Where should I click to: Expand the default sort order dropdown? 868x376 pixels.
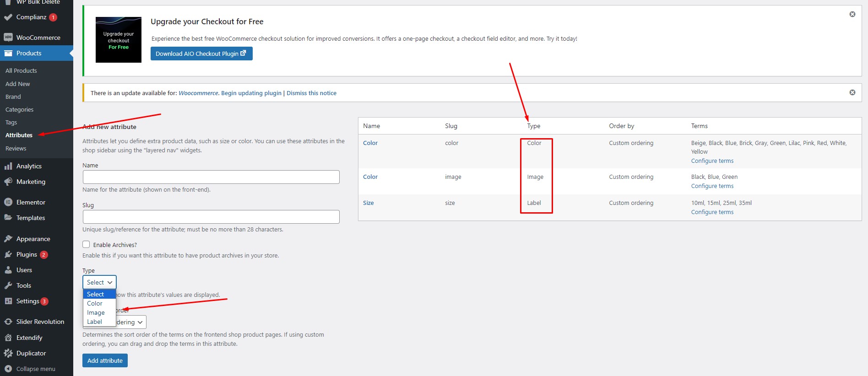(130, 322)
